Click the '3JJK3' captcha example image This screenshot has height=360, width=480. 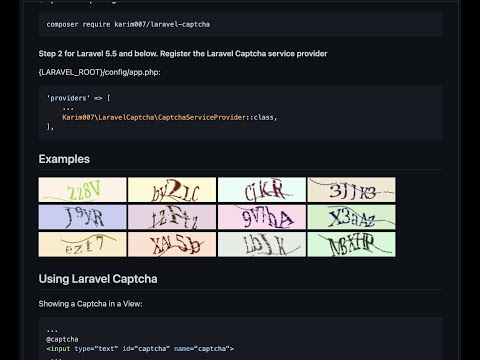[x=352, y=190]
